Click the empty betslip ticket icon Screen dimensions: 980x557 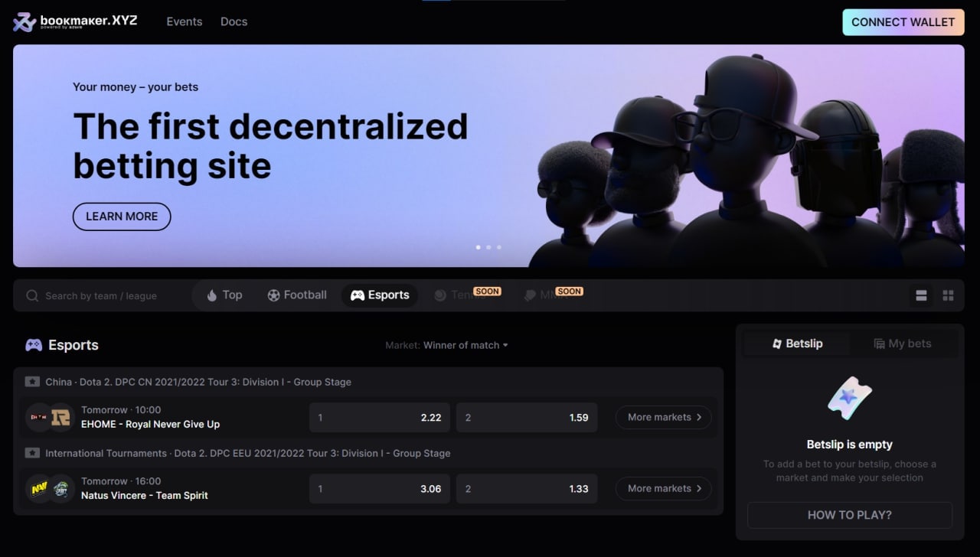tap(850, 398)
